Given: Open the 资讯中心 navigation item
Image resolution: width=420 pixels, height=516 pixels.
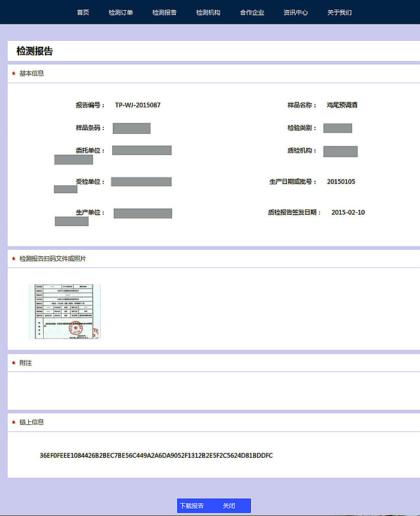Looking at the screenshot, I should pos(296,13).
